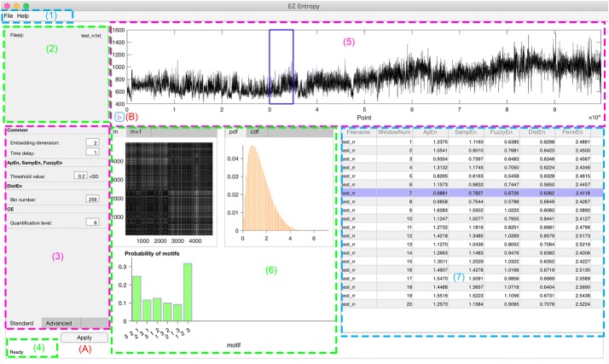Switch to the cdf tab
Viewport: 609px width, 364px height.
click(x=254, y=132)
